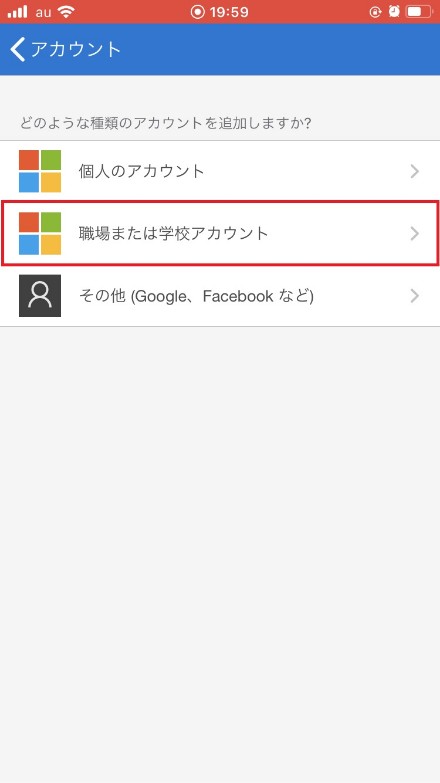
Task: Tap the rotation lock status icon
Action: click(375, 12)
